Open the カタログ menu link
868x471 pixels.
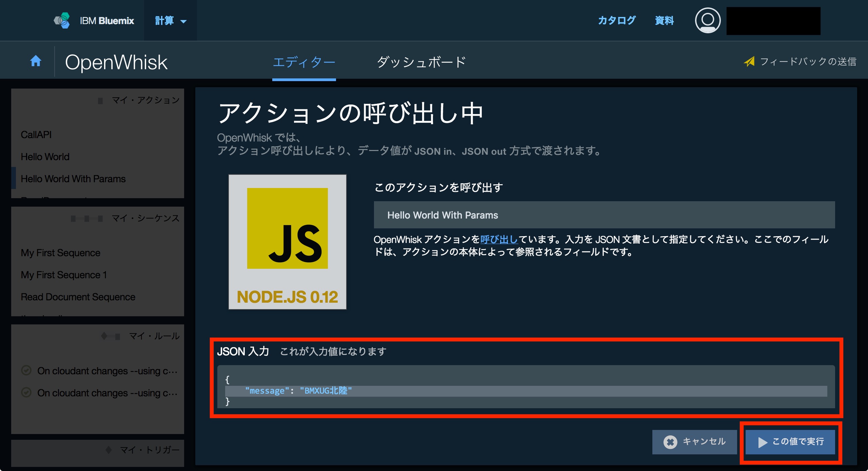pyautogui.click(x=617, y=20)
